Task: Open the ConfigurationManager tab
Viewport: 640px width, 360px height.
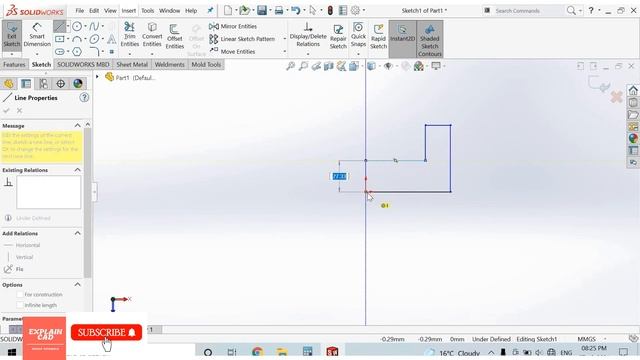Action: point(43,84)
